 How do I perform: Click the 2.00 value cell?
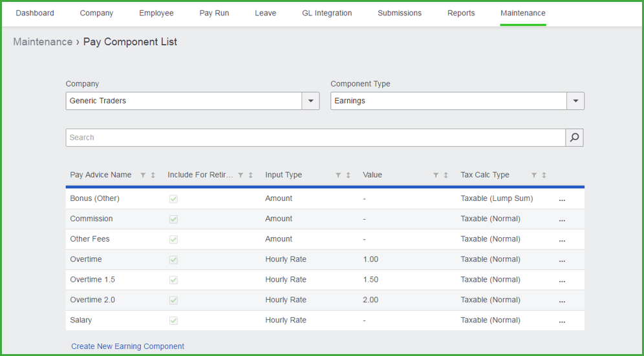370,300
